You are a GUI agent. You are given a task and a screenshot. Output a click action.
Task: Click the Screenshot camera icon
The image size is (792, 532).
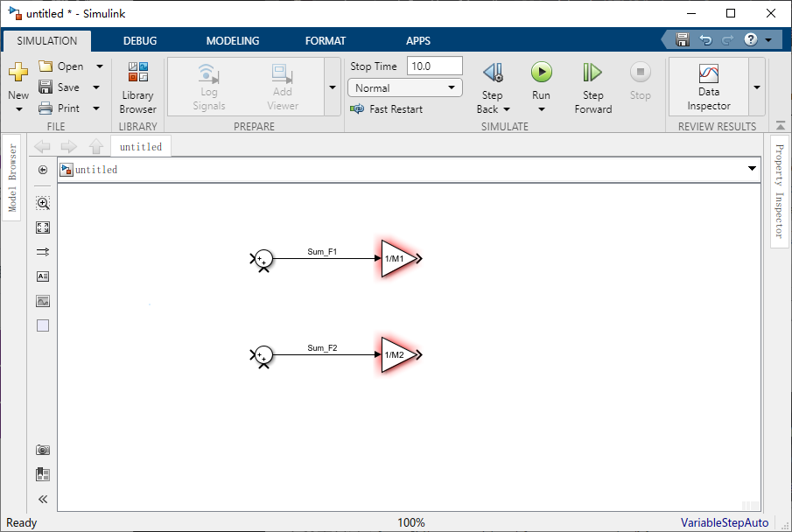[43, 450]
